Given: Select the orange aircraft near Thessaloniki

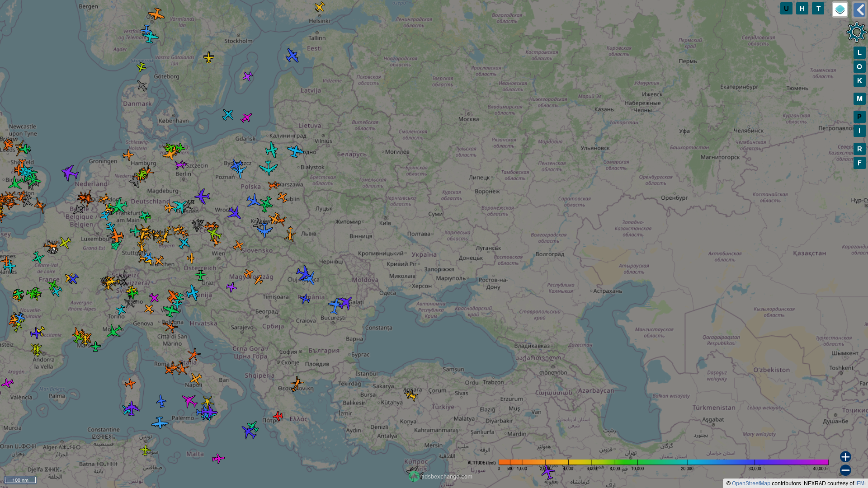Looking at the screenshot, I should click(297, 384).
